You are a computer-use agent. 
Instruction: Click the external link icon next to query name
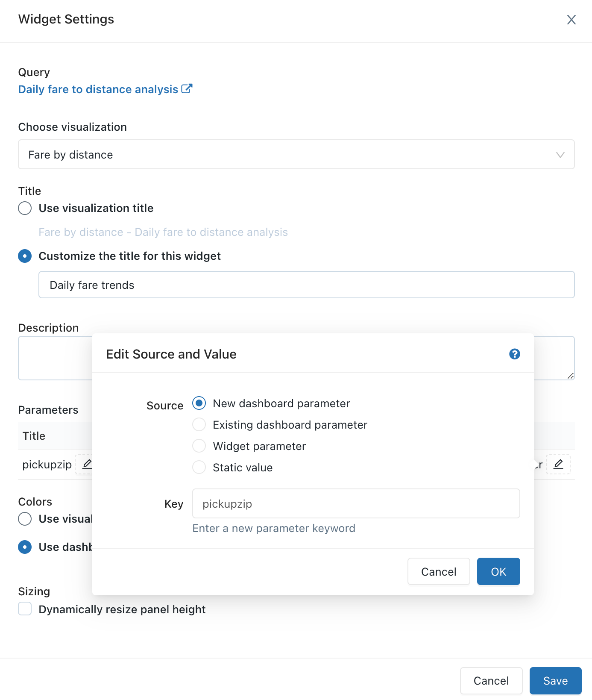[187, 88]
